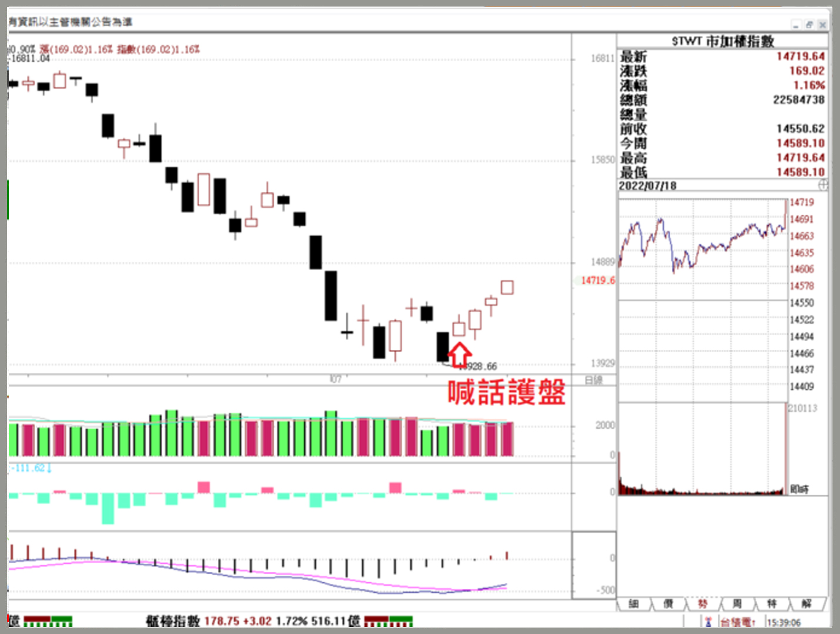Click the date 2022/07/18
840x634 pixels.
[647, 186]
